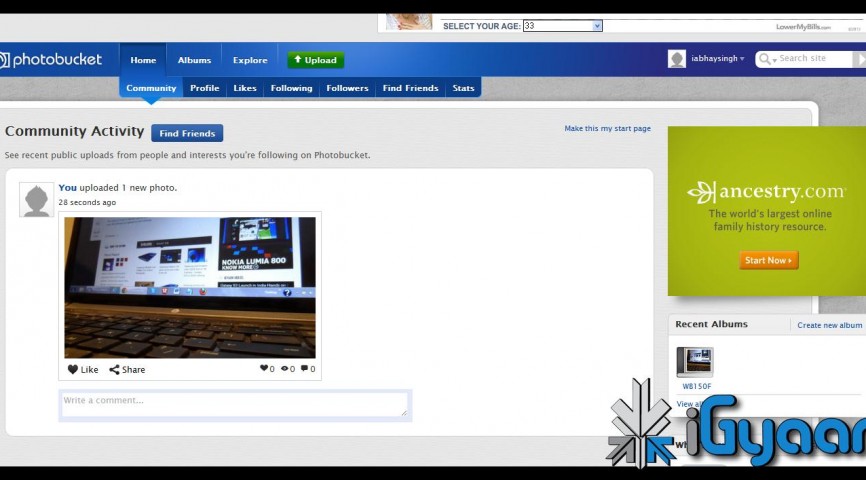Viewport: 866px width, 480px height.
Task: Click into the Write a comment field
Action: (235, 404)
